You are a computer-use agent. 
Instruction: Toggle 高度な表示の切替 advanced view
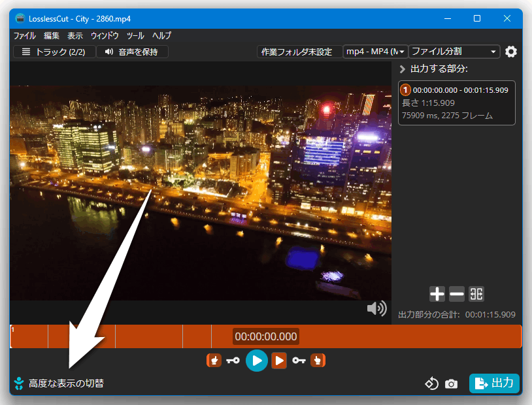(59, 383)
